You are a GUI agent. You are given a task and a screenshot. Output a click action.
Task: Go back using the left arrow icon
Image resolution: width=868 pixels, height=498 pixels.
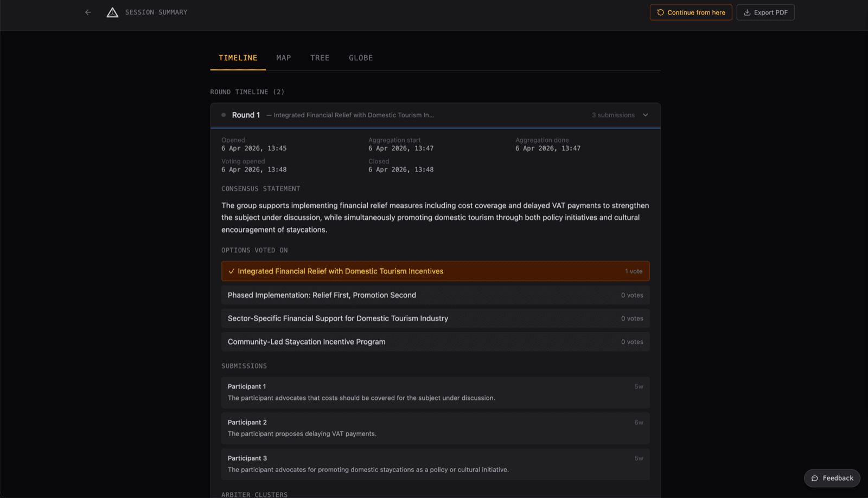[88, 12]
